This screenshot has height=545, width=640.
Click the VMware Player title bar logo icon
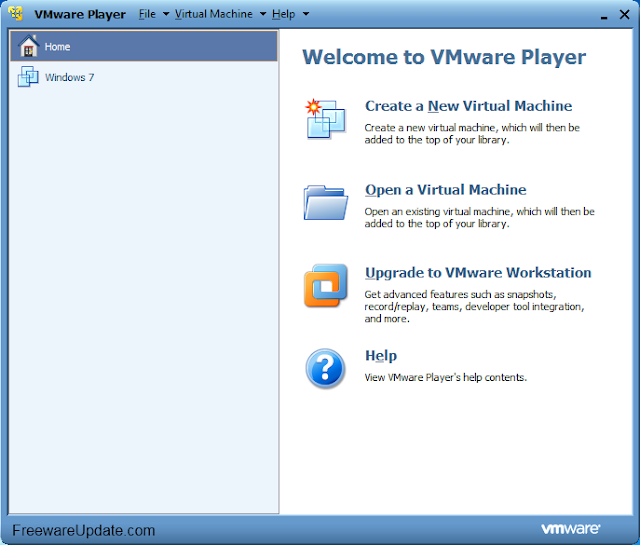[x=16, y=13]
